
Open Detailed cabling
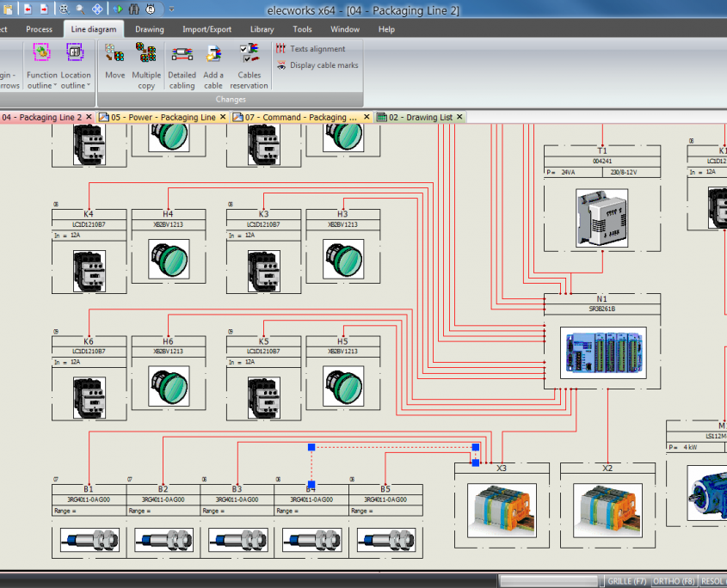point(182,68)
